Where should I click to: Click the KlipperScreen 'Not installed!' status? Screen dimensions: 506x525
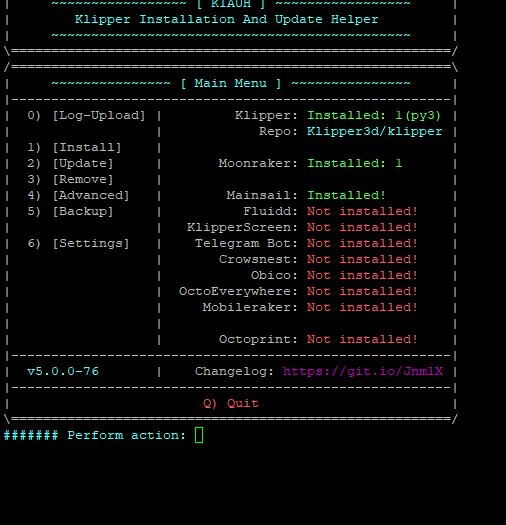[362, 228]
